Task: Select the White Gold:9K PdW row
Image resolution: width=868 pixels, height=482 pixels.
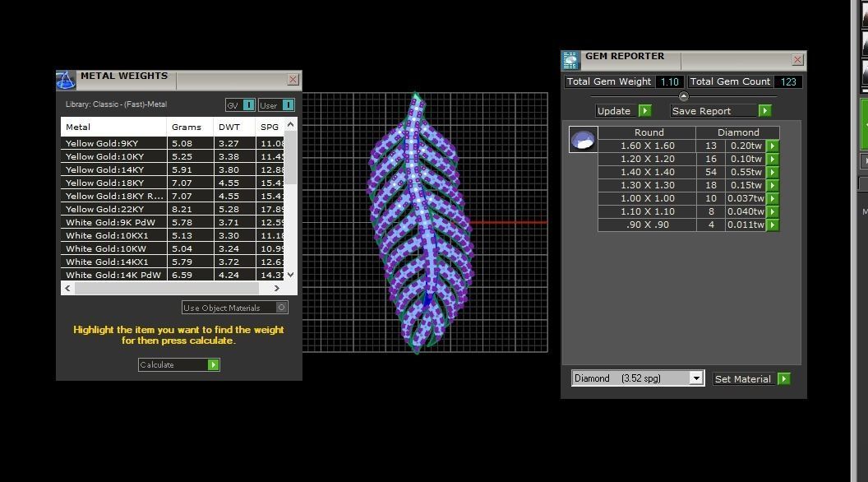Action: coord(173,222)
